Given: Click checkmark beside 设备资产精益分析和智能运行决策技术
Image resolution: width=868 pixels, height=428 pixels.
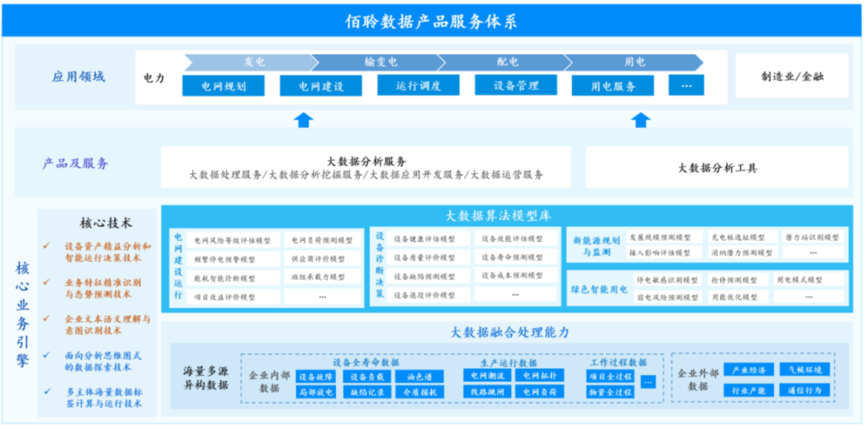Looking at the screenshot, I should click(47, 245).
